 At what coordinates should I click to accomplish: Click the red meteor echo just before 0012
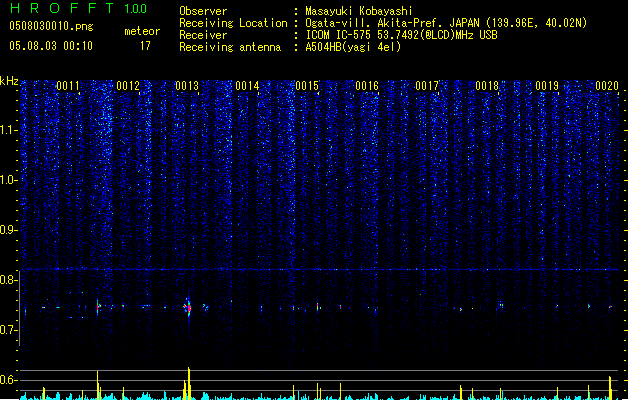point(97,307)
